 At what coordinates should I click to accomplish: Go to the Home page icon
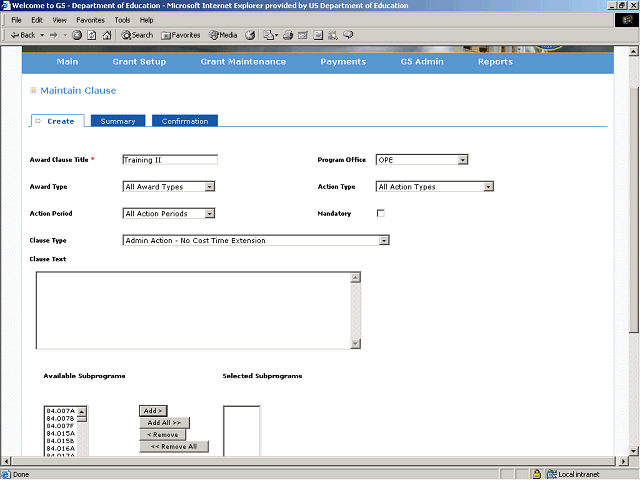pos(107,35)
